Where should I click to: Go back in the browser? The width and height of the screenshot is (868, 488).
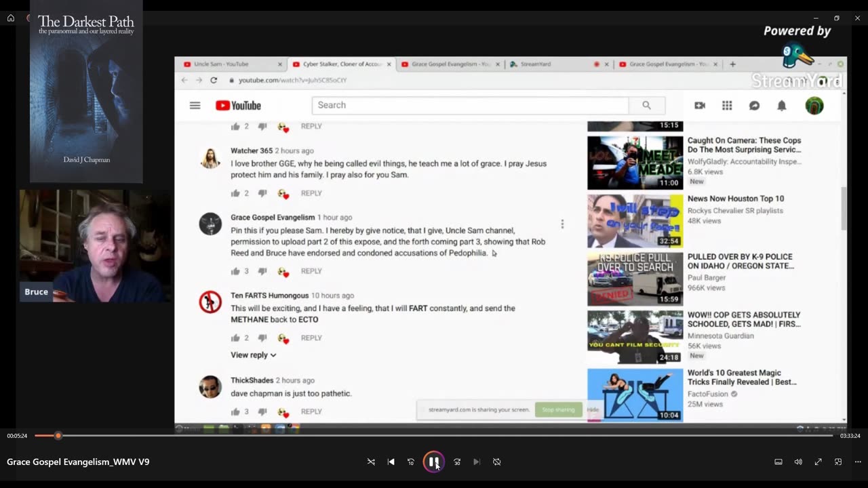click(x=184, y=80)
